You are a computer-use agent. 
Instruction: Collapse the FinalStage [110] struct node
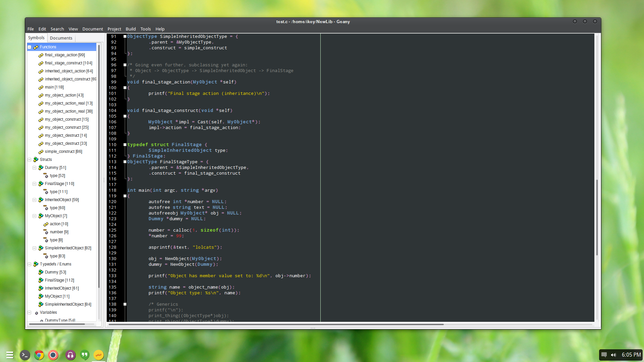click(35, 184)
